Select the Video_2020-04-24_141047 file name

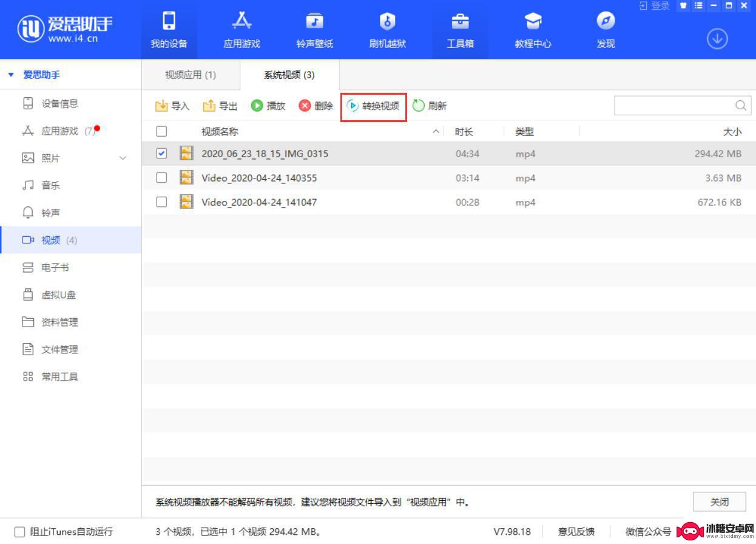coord(259,202)
